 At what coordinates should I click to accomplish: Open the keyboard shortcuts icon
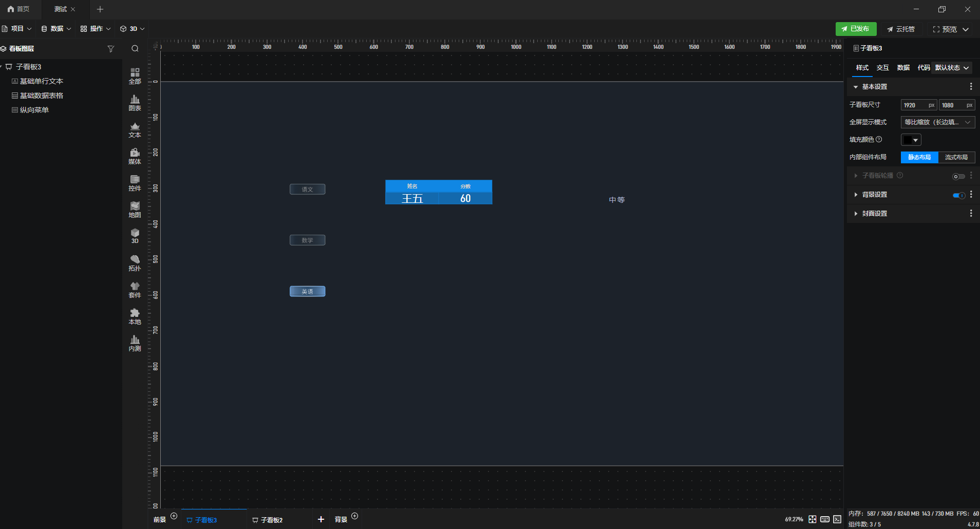coord(825,519)
